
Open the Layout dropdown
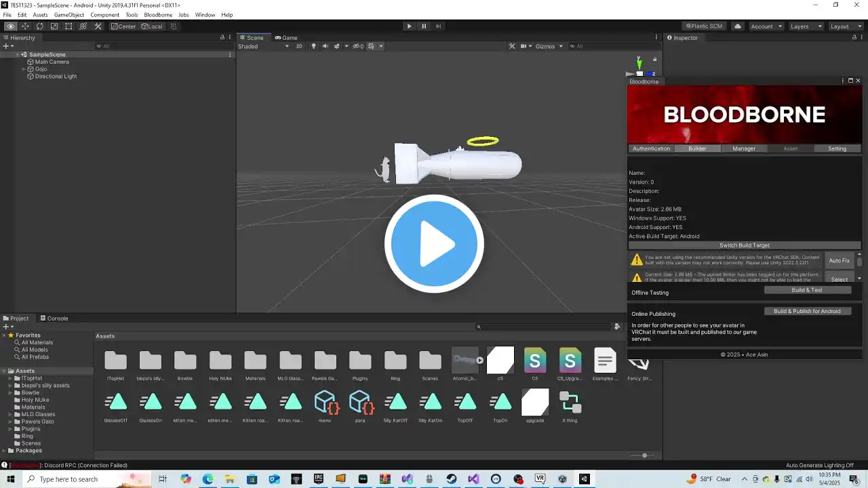pos(845,26)
